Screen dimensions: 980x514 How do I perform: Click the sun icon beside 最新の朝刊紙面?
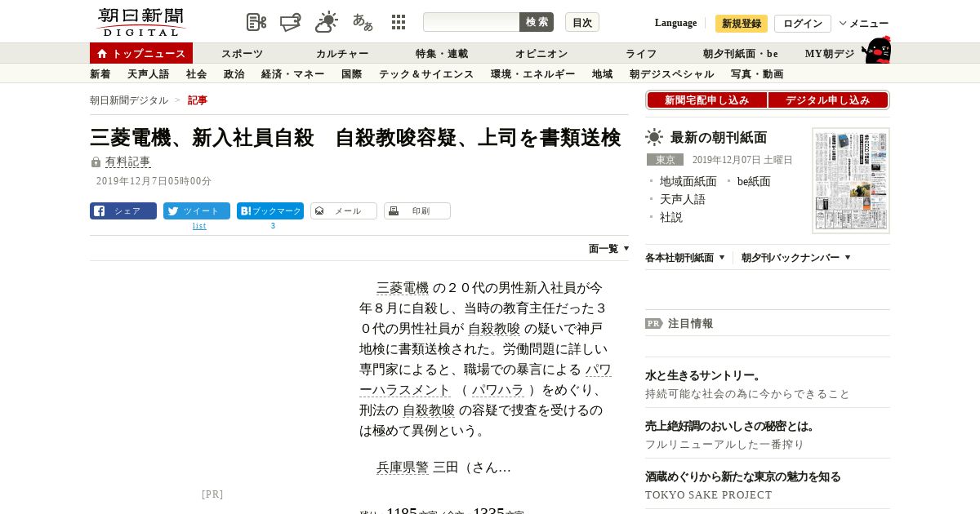click(654, 137)
